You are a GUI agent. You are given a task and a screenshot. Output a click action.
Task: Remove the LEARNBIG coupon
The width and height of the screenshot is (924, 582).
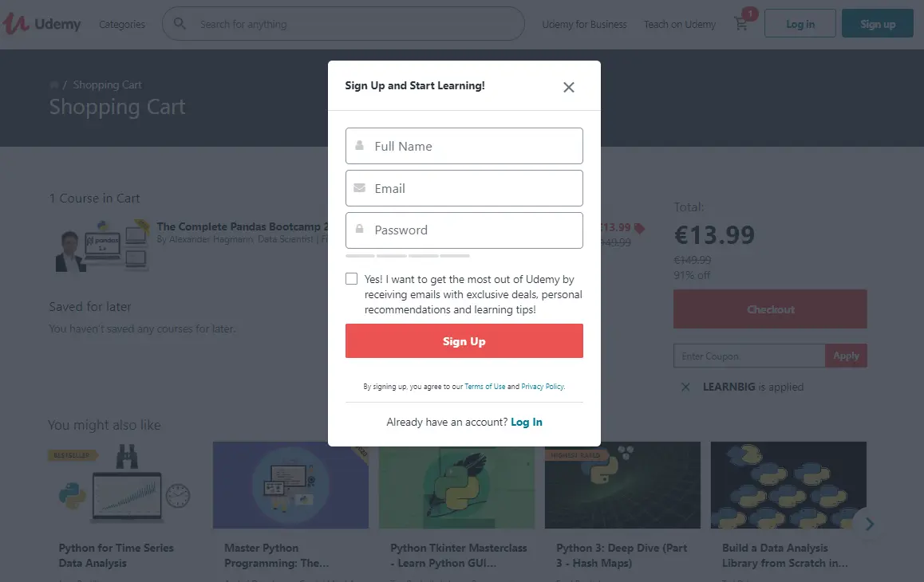[x=685, y=387]
